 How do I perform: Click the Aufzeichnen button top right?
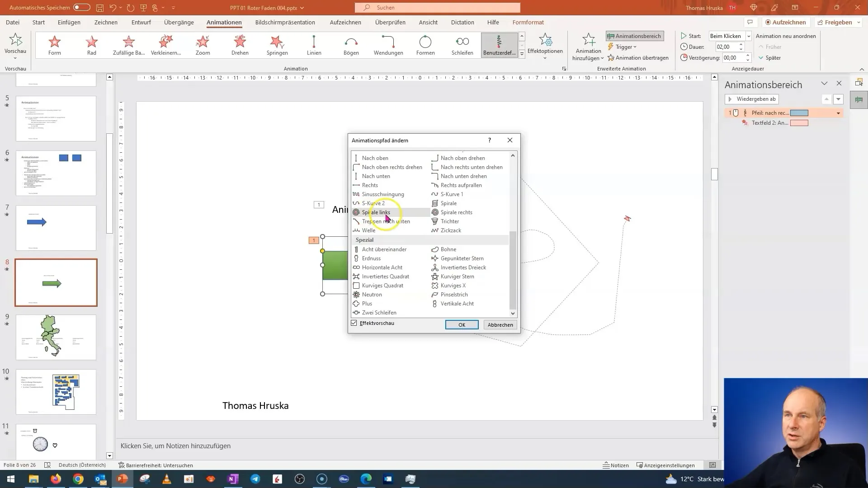pyautogui.click(x=786, y=22)
